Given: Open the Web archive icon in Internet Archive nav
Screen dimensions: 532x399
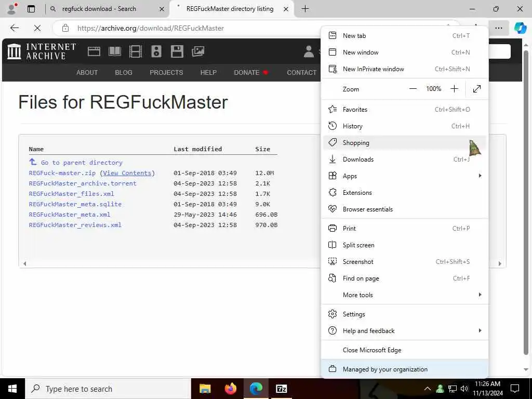Looking at the screenshot, I should 94,51.
